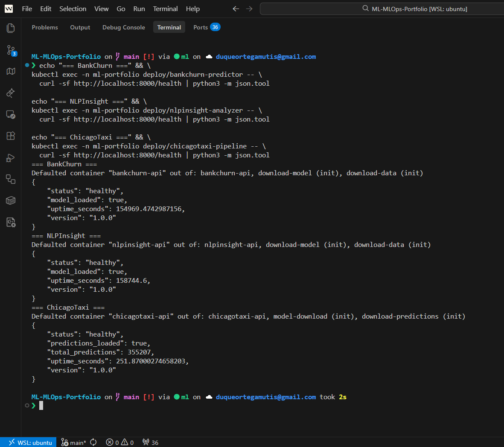504x447 pixels.
Task: Open the Debug Console tab
Action: point(124,27)
